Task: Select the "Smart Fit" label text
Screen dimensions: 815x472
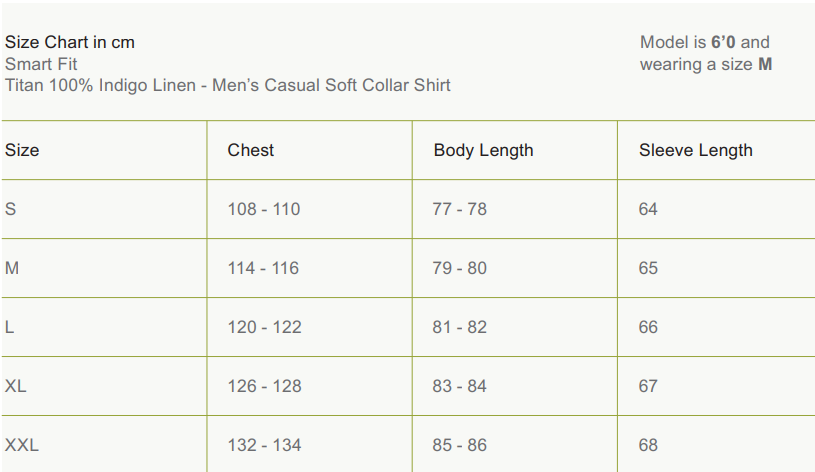Action: [41, 64]
